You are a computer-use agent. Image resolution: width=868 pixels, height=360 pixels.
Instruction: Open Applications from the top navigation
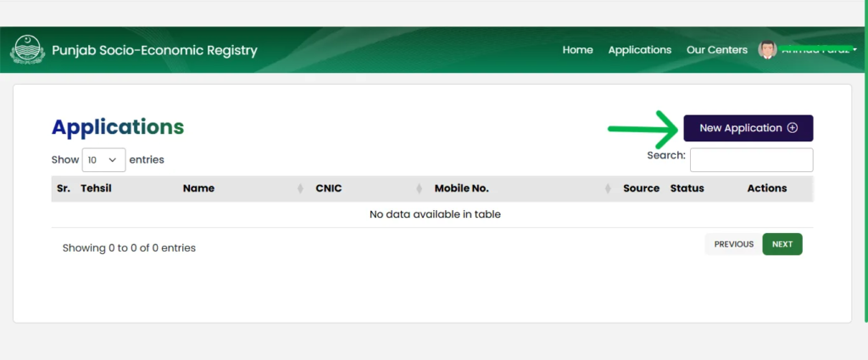639,50
